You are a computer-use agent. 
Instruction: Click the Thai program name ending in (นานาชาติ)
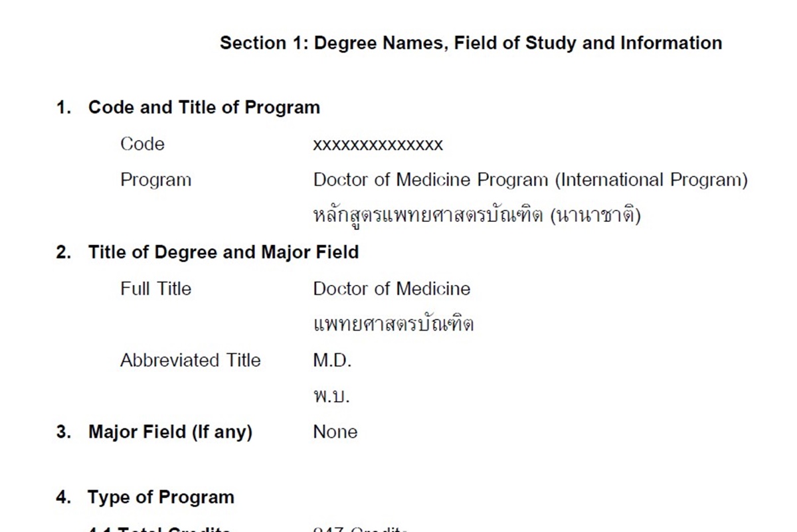coord(476,216)
